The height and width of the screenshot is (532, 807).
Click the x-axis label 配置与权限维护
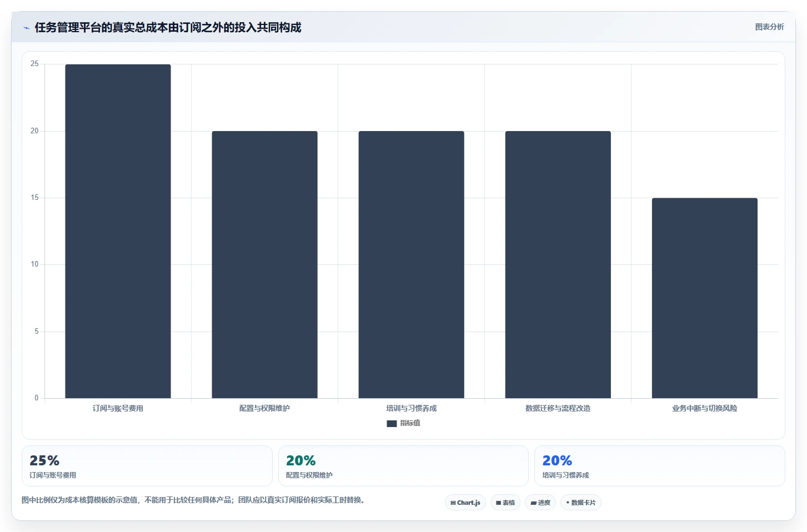(x=264, y=408)
